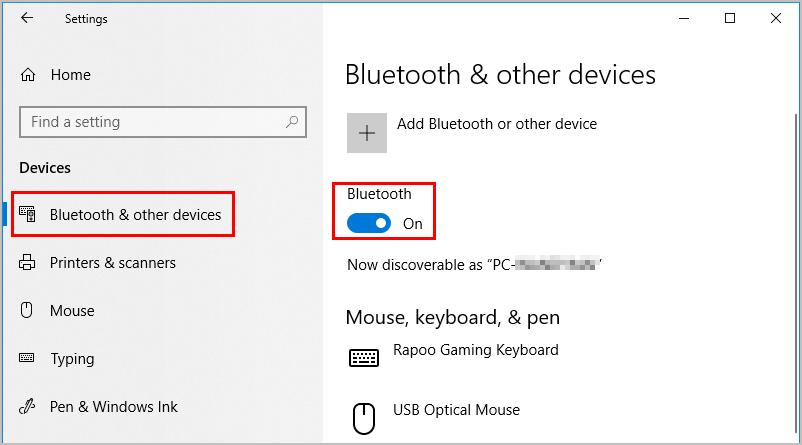Maximize the Settings window
The image size is (802, 445).
[730, 18]
